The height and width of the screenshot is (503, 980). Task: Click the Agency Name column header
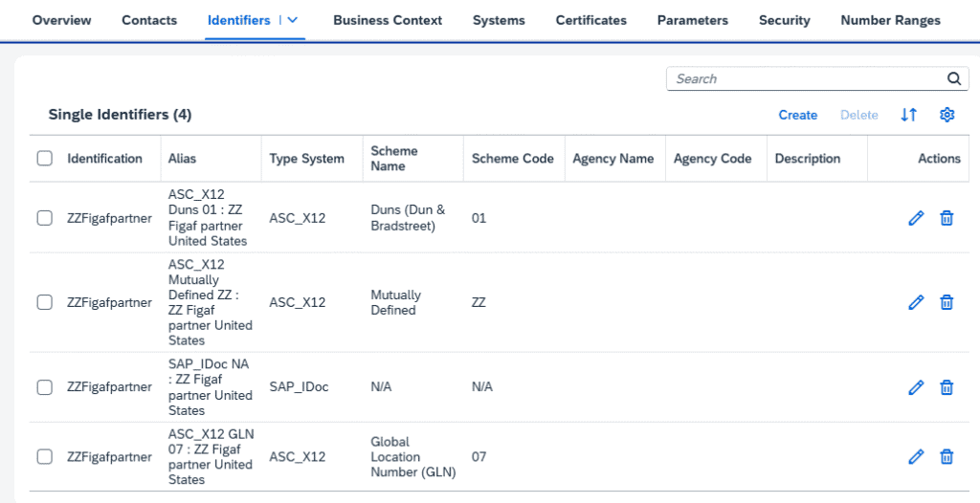point(613,159)
